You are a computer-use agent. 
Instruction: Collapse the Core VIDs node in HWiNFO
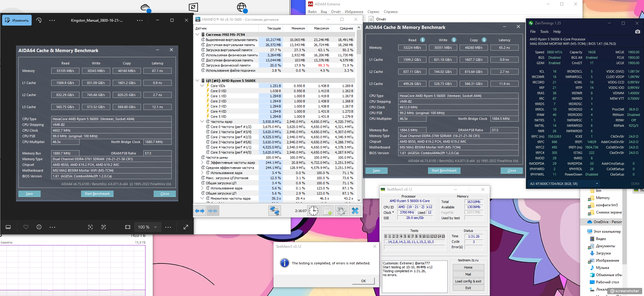click(x=202, y=86)
